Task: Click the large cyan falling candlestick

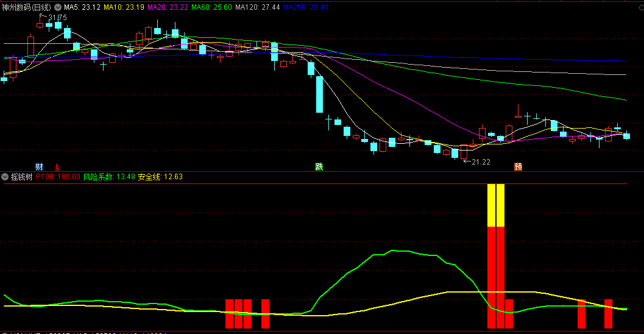Action: click(319, 94)
